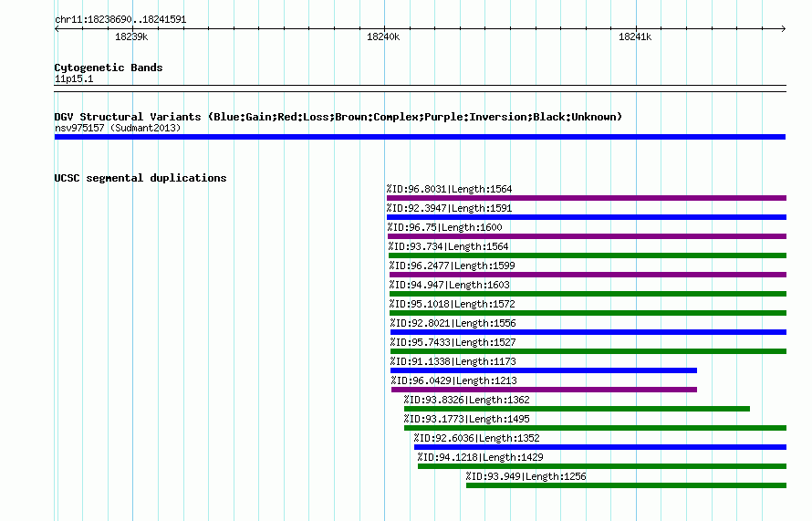Select the green bar under %ID:95.1018
This screenshot has width=812, height=521.
click(588, 313)
